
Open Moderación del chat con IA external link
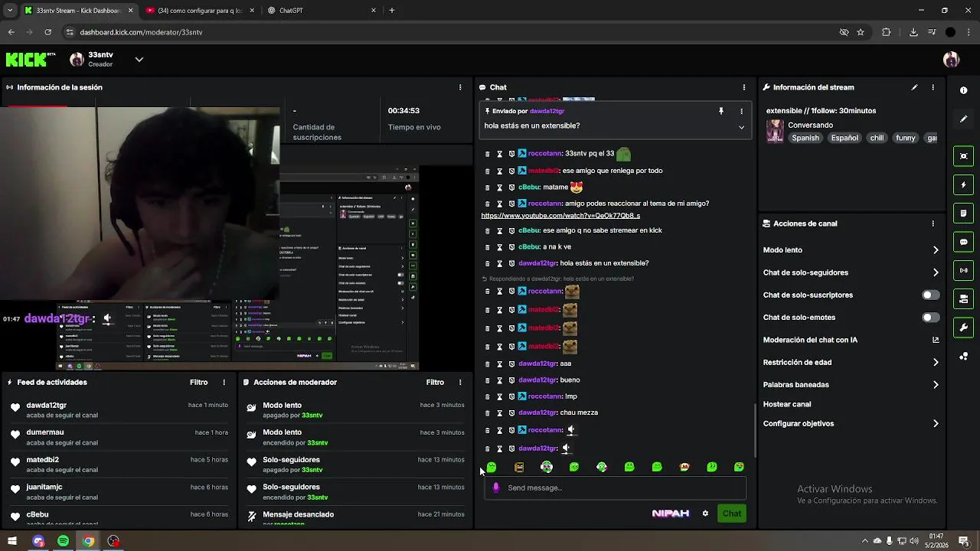936,340
